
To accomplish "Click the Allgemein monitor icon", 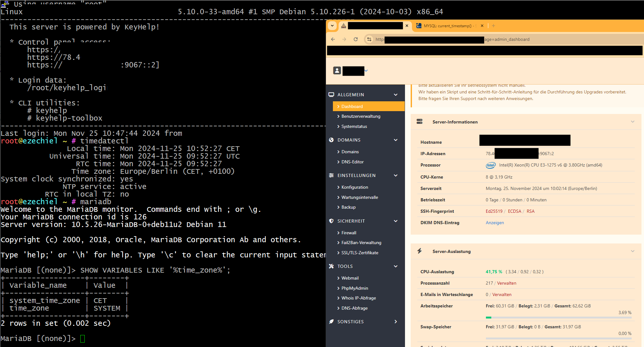I will pyautogui.click(x=331, y=95).
